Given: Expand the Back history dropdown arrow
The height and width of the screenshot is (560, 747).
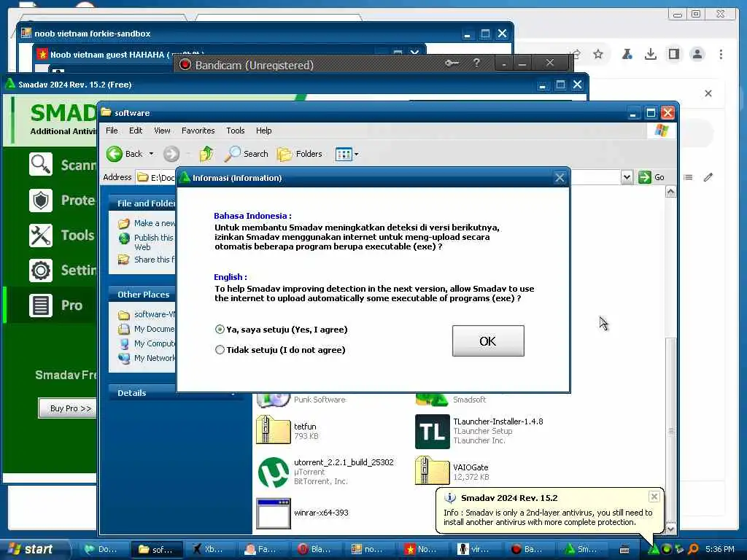Looking at the screenshot, I should pyautogui.click(x=152, y=154).
